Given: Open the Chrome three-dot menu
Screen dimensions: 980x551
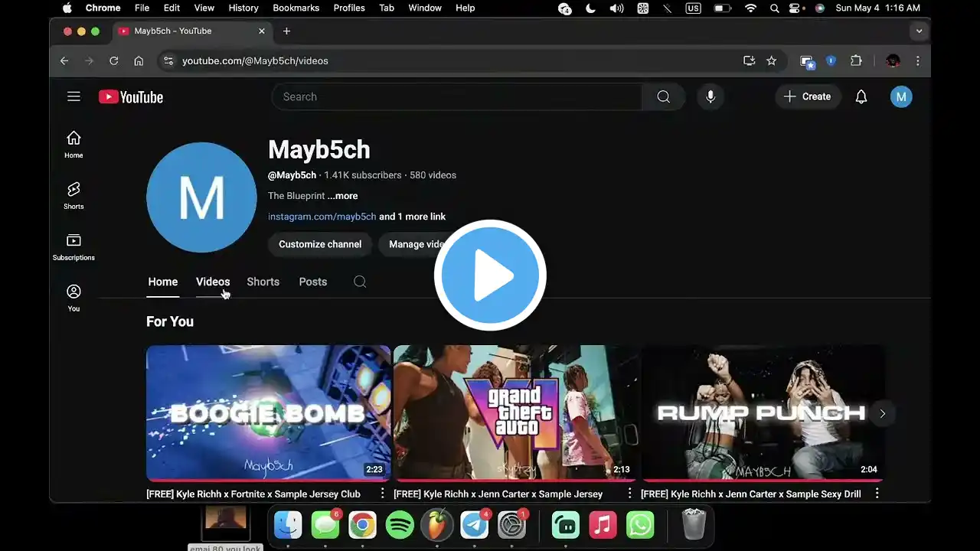Looking at the screenshot, I should 917,61.
